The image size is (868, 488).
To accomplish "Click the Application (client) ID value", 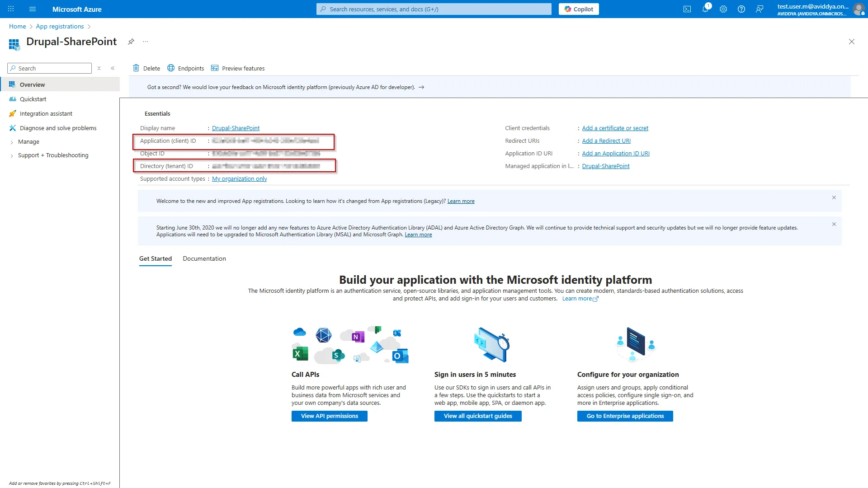I will coord(266,141).
